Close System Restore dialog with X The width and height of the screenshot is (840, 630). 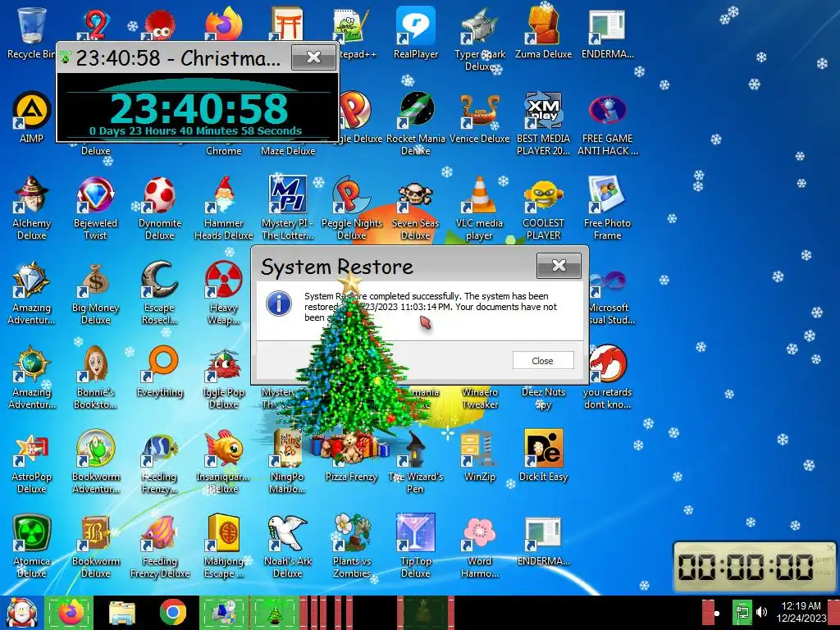[x=559, y=266]
